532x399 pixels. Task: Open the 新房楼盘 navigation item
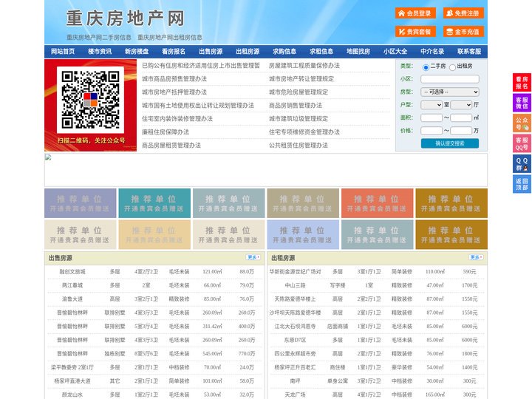(x=137, y=52)
